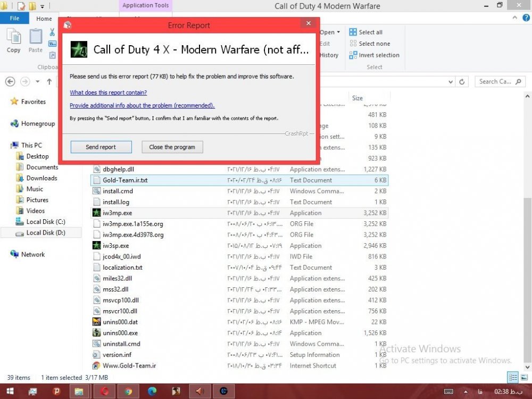
Task: Click the Windows Start button
Action: pos(10,391)
